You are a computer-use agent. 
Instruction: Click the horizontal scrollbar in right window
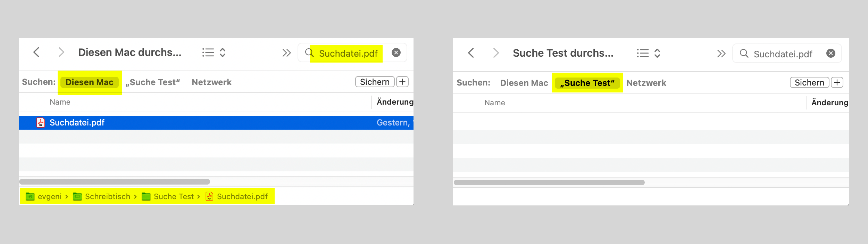coord(549,182)
